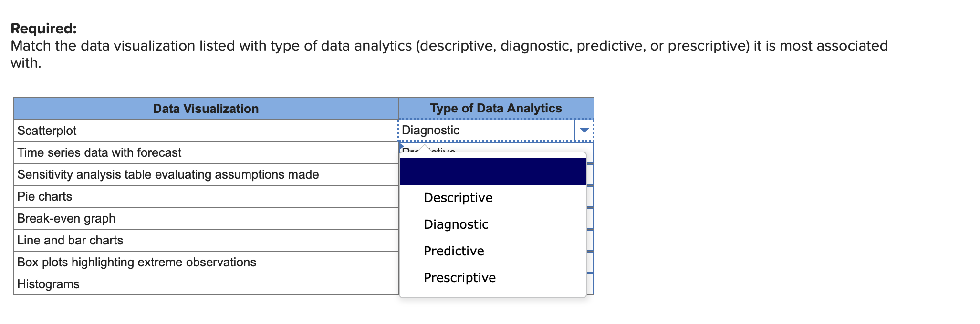Image resolution: width=980 pixels, height=324 pixels.
Task: Open the dropdown for Time series row
Action: tap(584, 152)
